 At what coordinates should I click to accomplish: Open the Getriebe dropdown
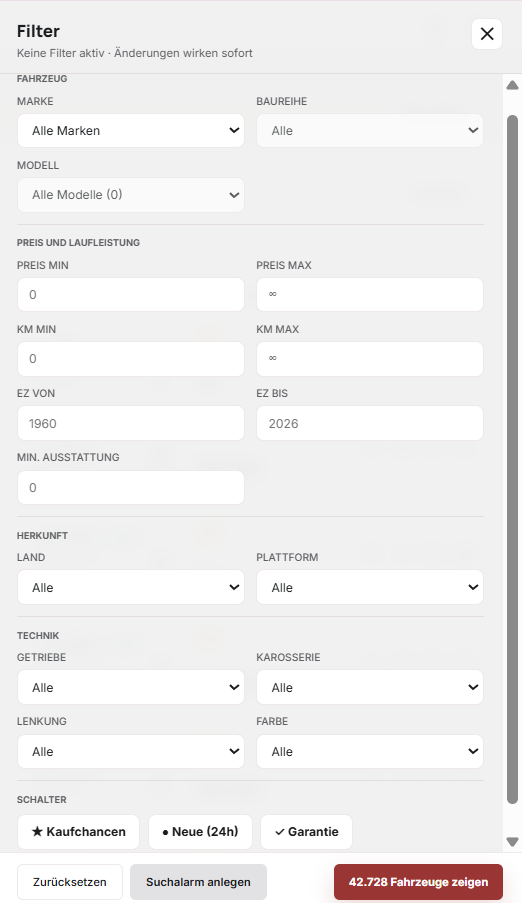[131, 687]
